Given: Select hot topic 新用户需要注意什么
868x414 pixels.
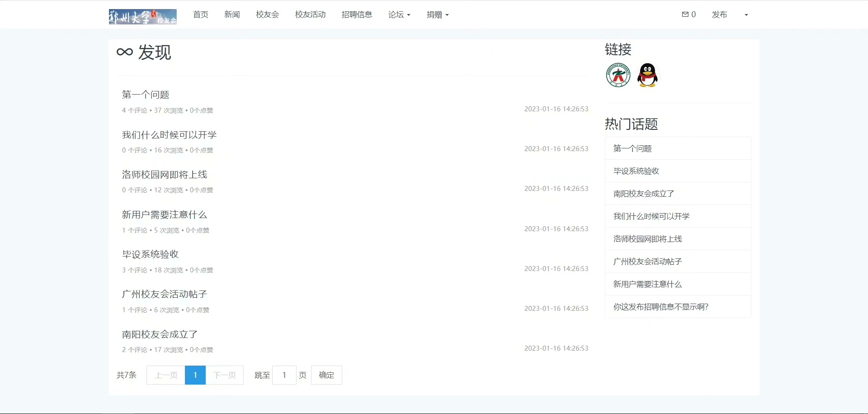Looking at the screenshot, I should (x=678, y=284).
